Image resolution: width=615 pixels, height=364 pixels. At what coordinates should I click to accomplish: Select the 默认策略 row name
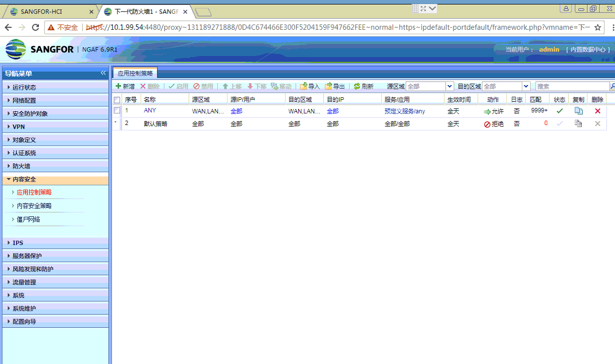(x=155, y=124)
